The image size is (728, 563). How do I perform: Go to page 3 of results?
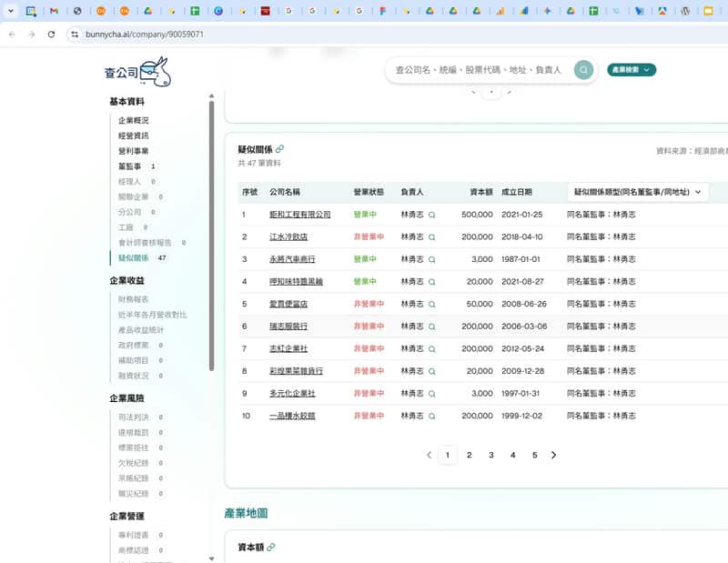click(x=490, y=455)
